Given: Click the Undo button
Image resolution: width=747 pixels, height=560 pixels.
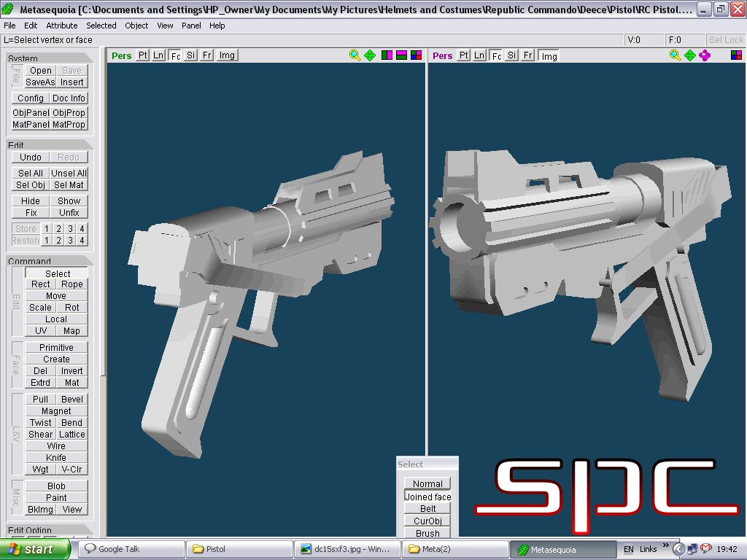Looking at the screenshot, I should [x=31, y=157].
